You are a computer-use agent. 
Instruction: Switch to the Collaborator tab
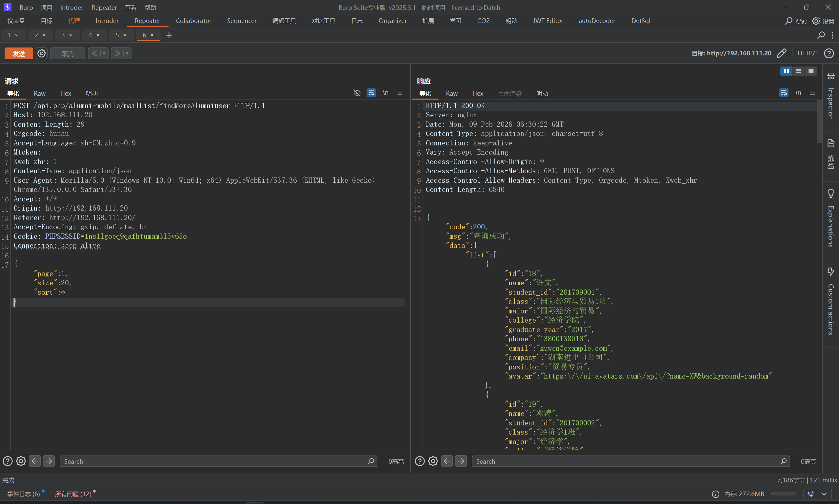point(193,21)
